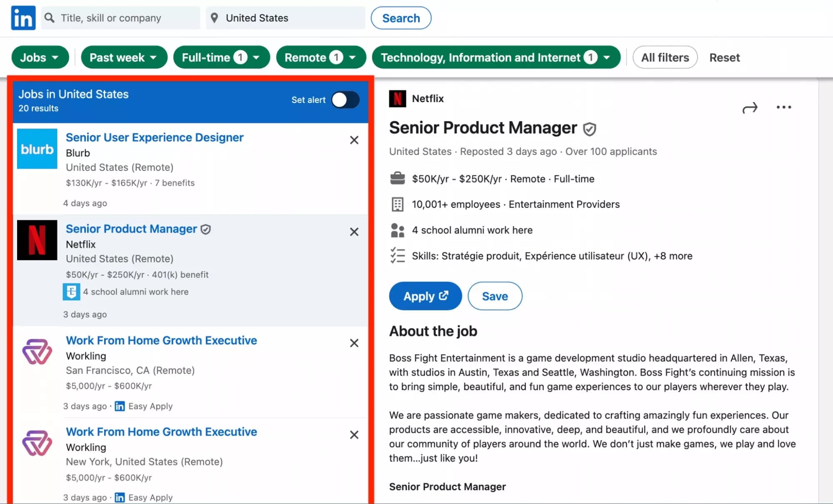Enable the Set alert toggle

345,100
